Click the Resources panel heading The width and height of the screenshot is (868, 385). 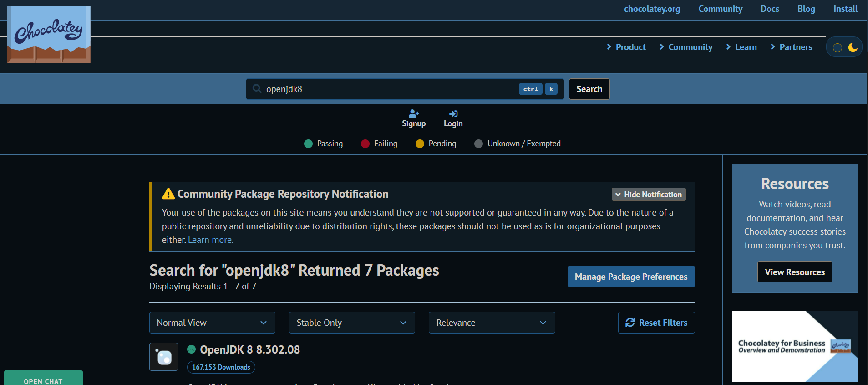pyautogui.click(x=795, y=184)
